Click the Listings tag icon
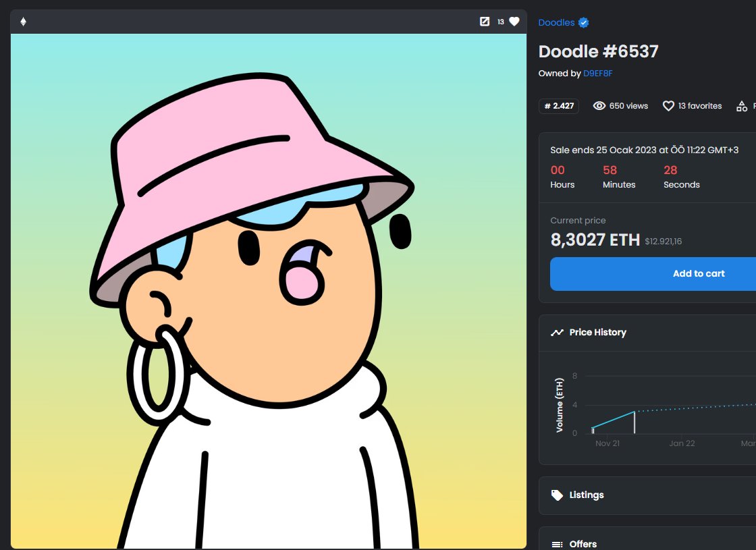The width and height of the screenshot is (756, 550). click(x=557, y=495)
